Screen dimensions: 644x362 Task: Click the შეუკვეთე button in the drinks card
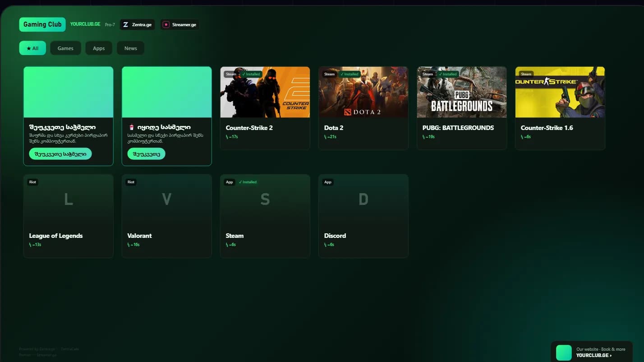pyautogui.click(x=147, y=154)
